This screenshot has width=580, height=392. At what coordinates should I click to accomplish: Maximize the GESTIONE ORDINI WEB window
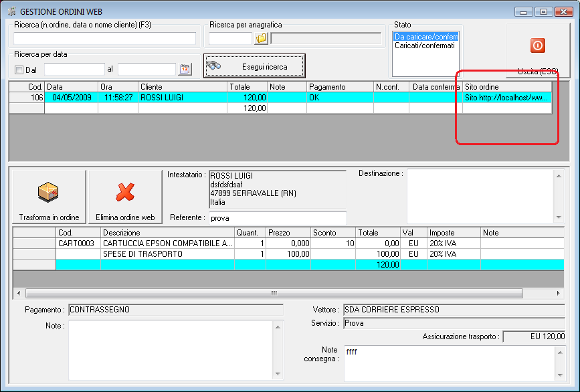(543, 12)
